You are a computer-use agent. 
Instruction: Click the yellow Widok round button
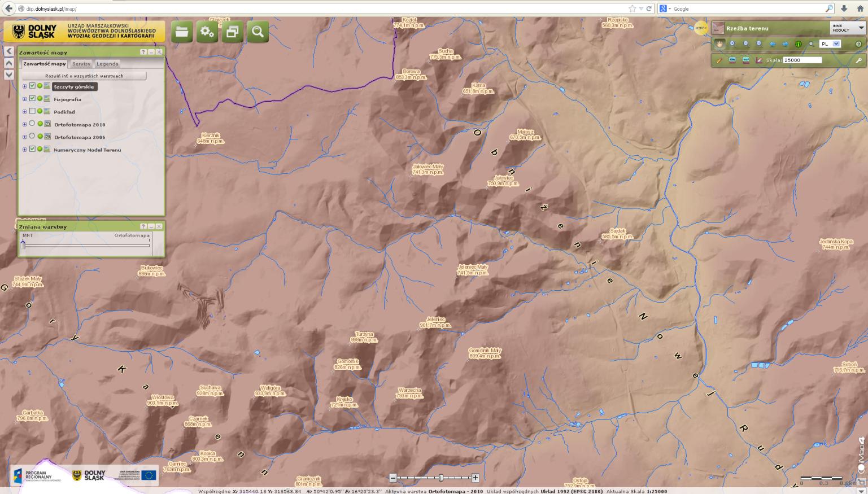(700, 28)
